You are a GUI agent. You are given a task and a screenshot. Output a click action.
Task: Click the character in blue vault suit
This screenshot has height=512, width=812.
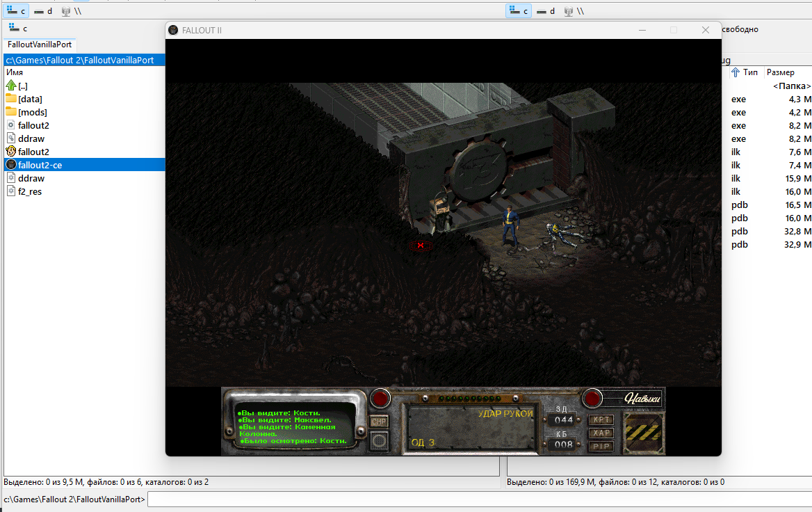[x=510, y=226]
